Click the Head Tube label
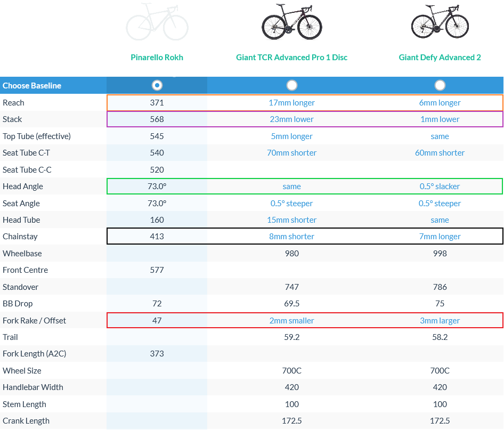The height and width of the screenshot is (430, 504). [21, 220]
